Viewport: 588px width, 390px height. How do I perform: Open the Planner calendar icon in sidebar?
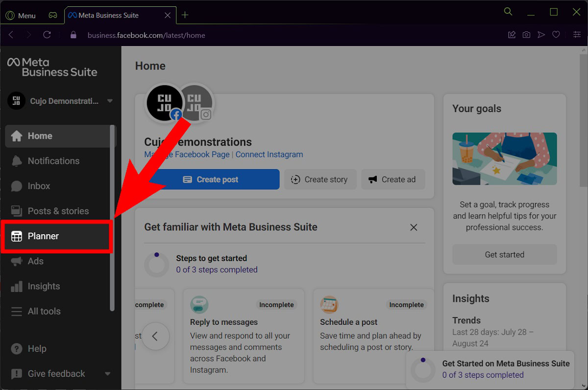(x=17, y=236)
